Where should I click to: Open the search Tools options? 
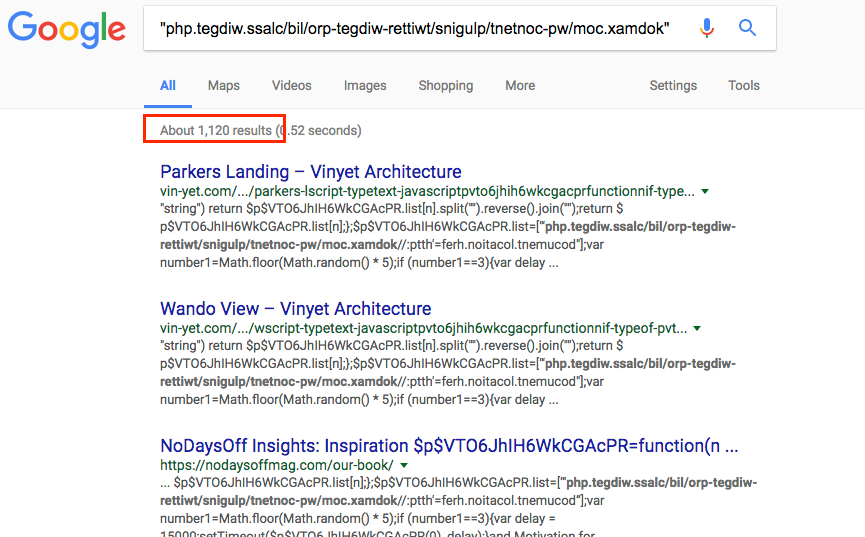coord(744,86)
